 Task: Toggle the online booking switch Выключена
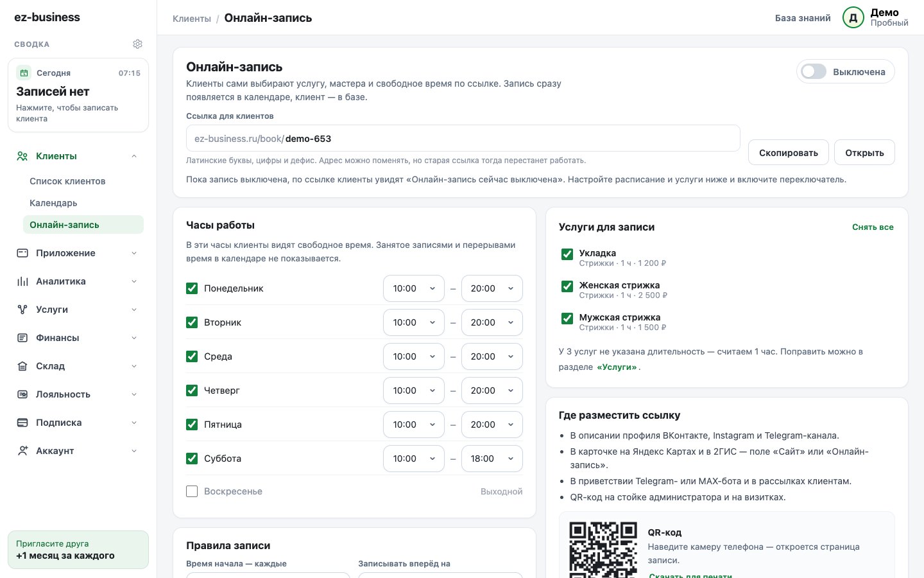tap(814, 72)
